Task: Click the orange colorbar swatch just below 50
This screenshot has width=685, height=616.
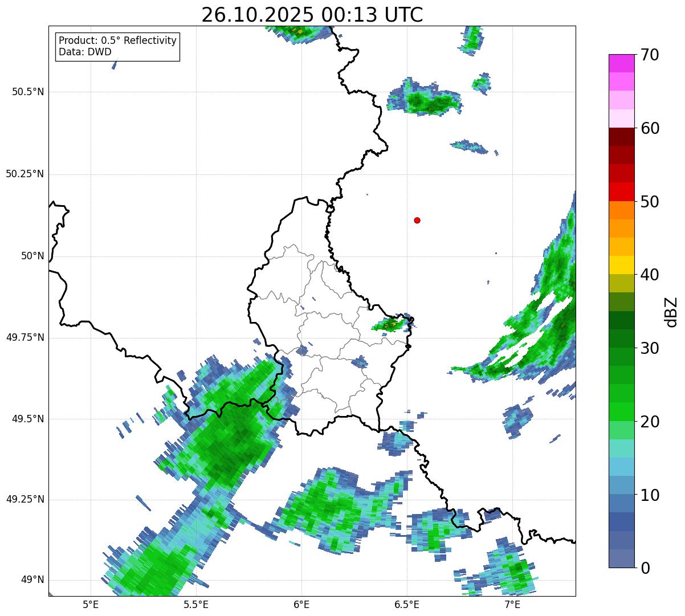Action: [x=621, y=210]
